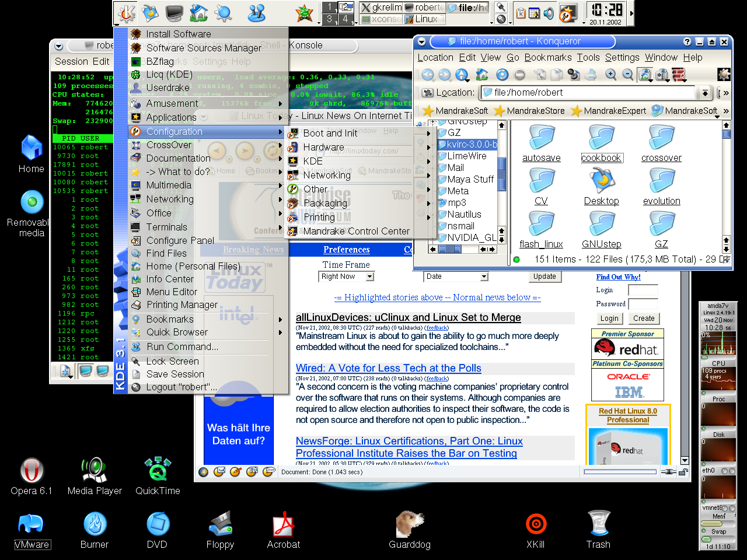Open the XKill desktop icon

(535, 530)
